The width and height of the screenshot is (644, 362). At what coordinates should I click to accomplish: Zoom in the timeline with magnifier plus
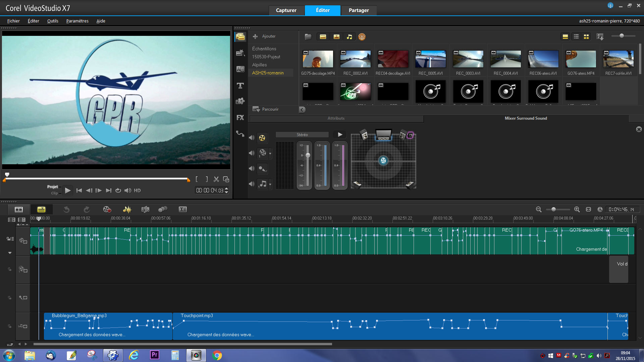pos(577,209)
